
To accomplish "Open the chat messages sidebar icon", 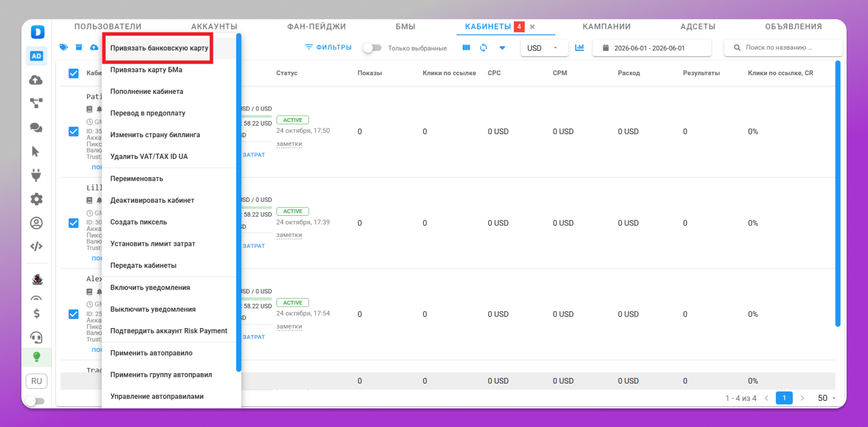I will [36, 128].
